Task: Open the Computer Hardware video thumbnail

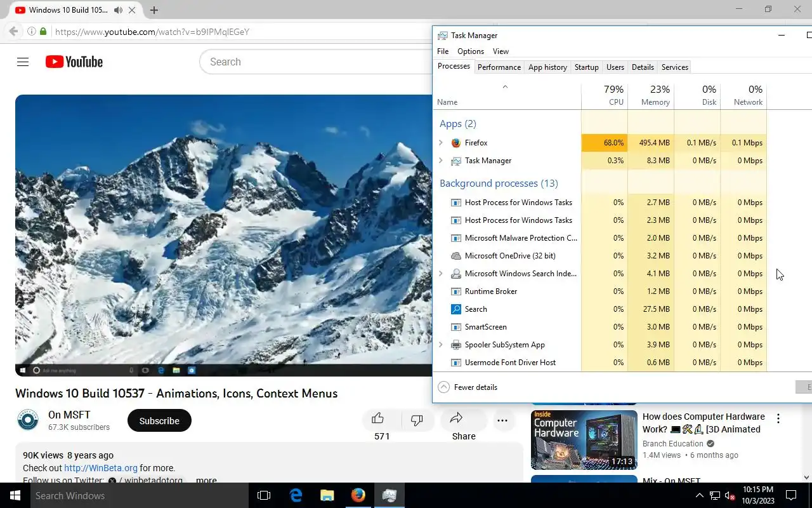Action: click(584, 440)
